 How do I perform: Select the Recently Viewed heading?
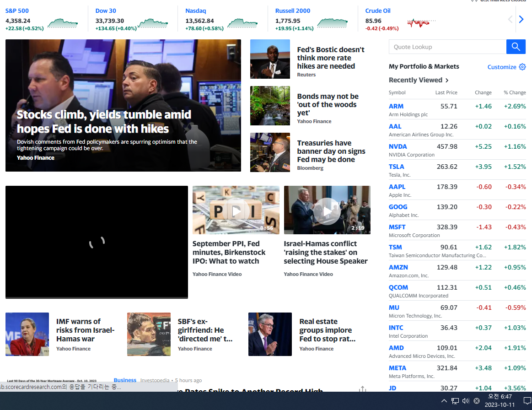[416, 80]
